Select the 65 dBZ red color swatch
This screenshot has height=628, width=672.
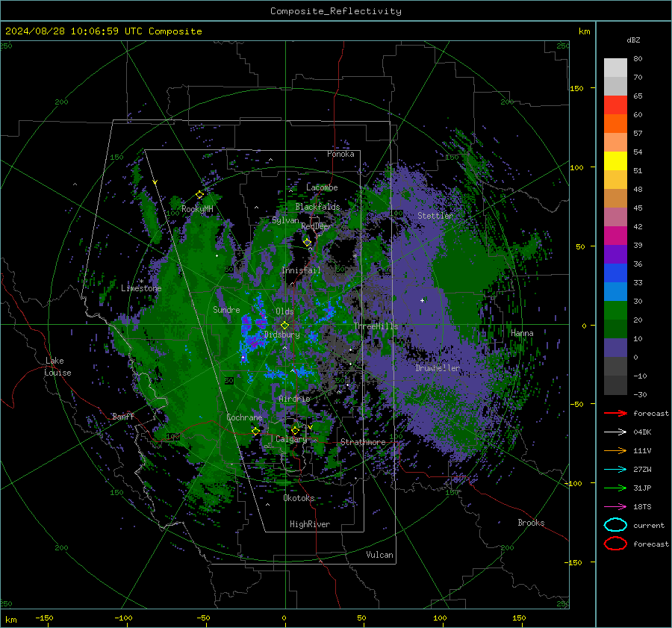(615, 105)
